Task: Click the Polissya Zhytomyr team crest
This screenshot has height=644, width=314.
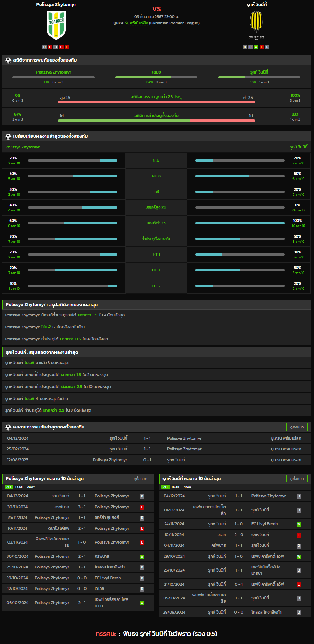Action: point(56,25)
